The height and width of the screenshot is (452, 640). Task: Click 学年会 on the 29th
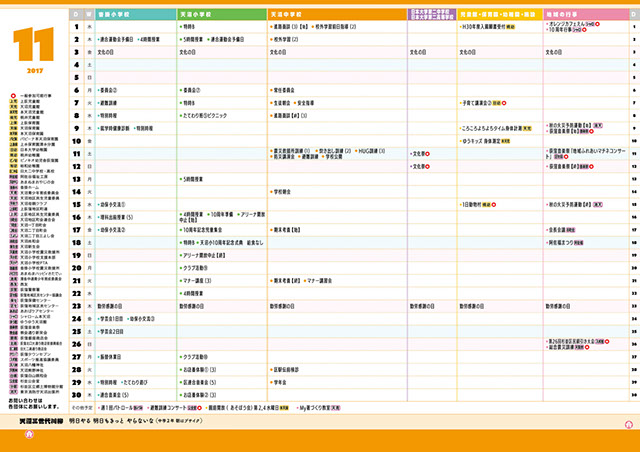pyautogui.click(x=279, y=383)
